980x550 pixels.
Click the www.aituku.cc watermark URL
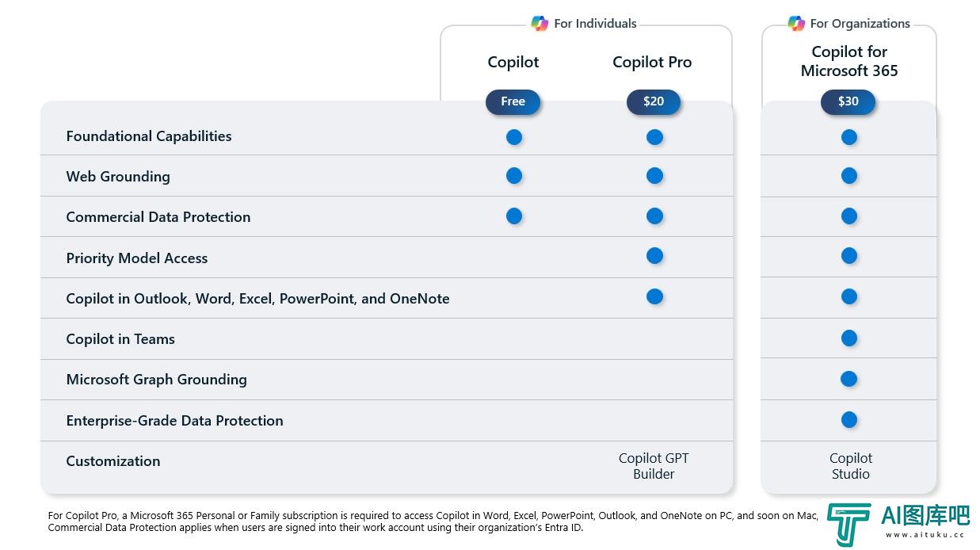click(925, 535)
